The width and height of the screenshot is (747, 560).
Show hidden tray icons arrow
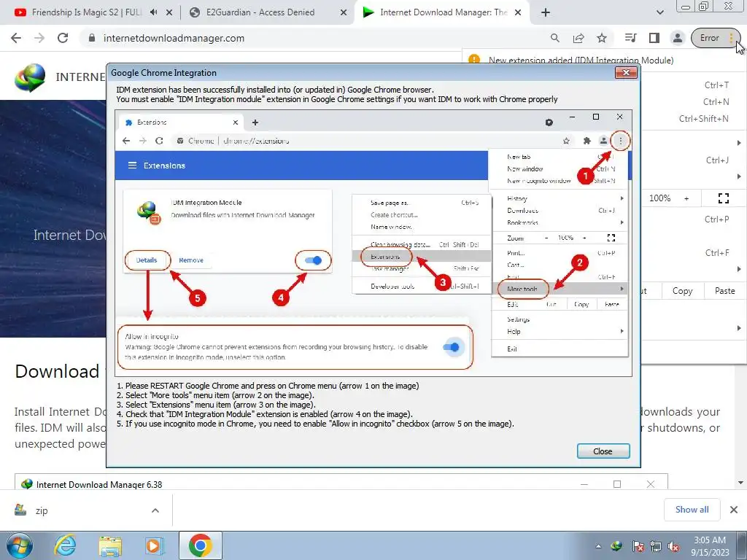[598, 546]
